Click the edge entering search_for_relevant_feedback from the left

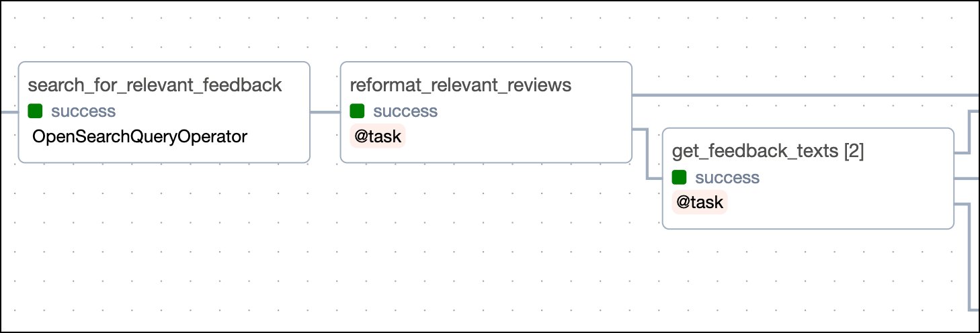pos(9,112)
